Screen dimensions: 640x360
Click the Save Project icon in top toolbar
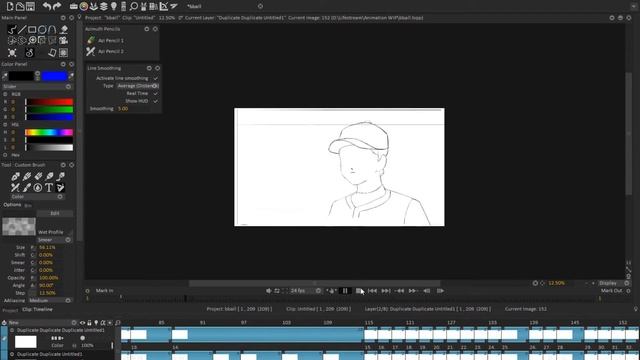(x=30, y=6)
